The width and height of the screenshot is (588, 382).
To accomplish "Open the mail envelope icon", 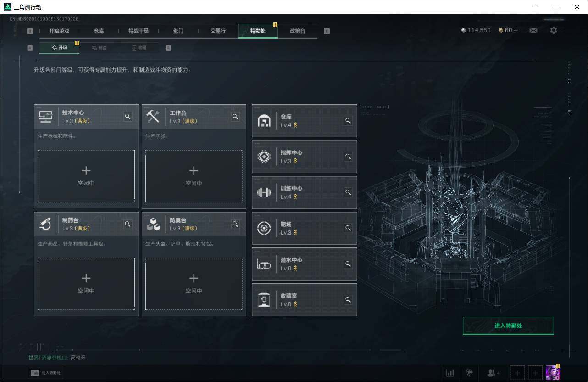I will point(533,30).
